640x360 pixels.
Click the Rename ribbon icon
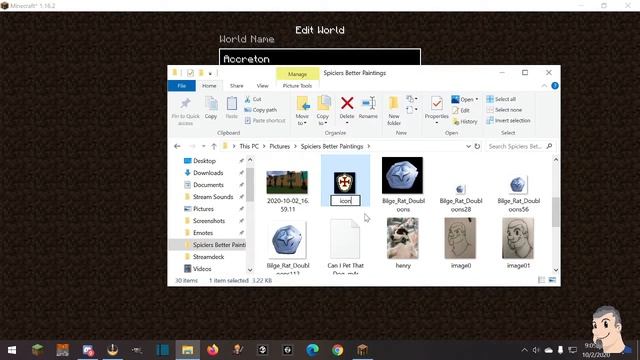[x=368, y=103]
